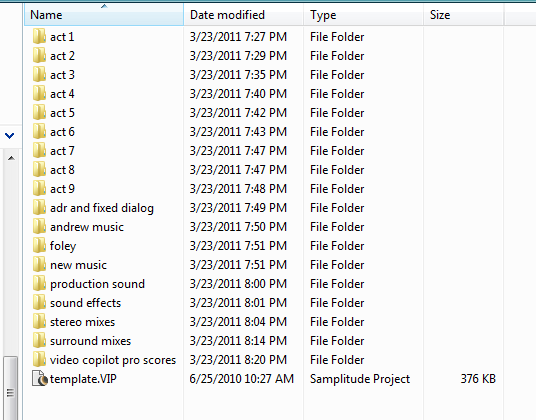Click the template.VIP Samplitude project icon
The height and width of the screenshot is (420, 536).
click(x=40, y=378)
